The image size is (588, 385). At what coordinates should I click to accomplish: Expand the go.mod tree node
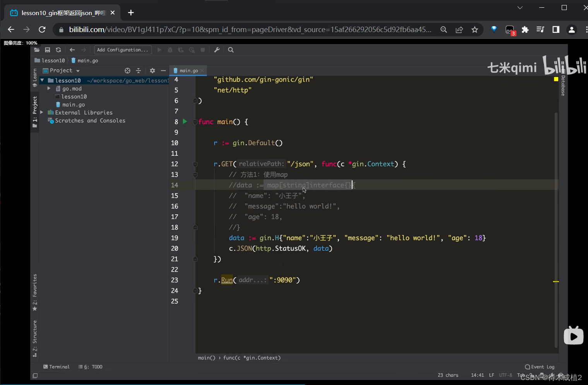(x=49, y=89)
